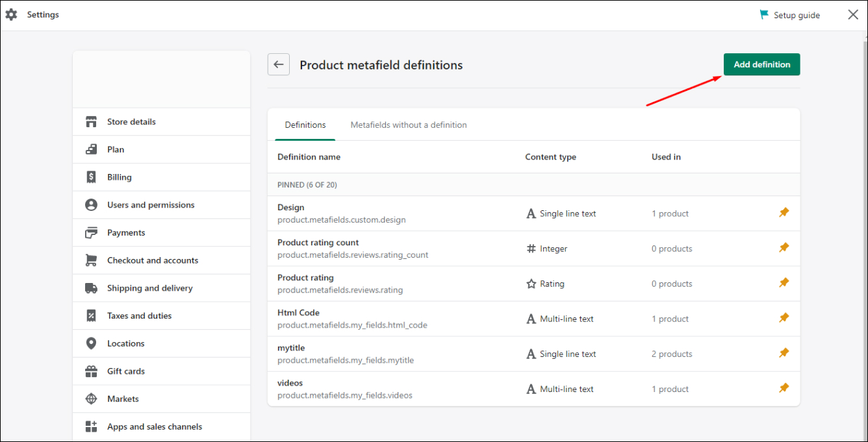
Task: Open the videos definition
Action: [x=533, y=389]
